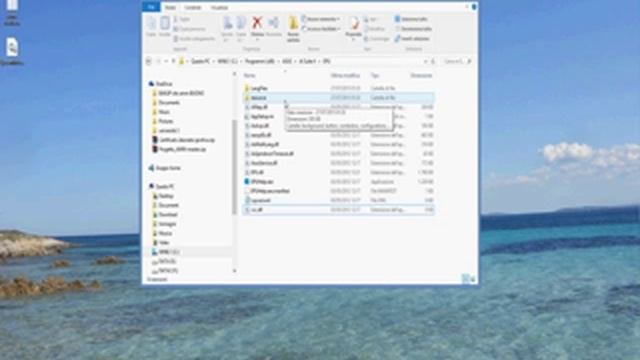640x360 pixels.
Task: Click the address bar refresh icon
Action: click(x=433, y=61)
